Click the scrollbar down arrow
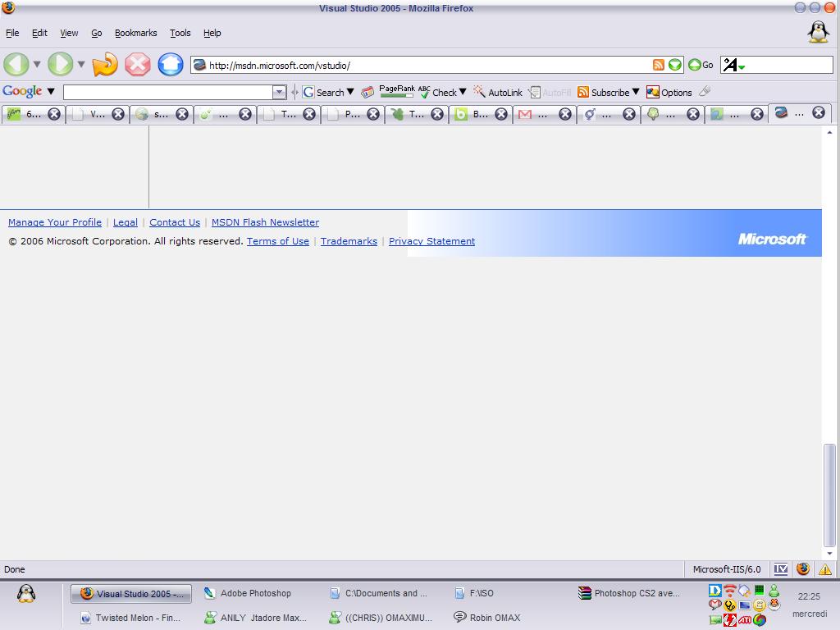The height and width of the screenshot is (630, 840). pos(829,554)
